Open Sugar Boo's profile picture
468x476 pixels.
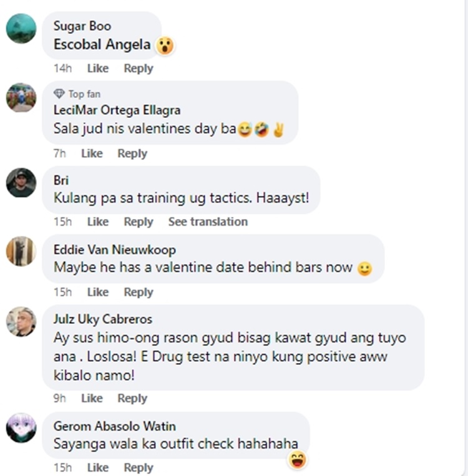[x=21, y=29]
